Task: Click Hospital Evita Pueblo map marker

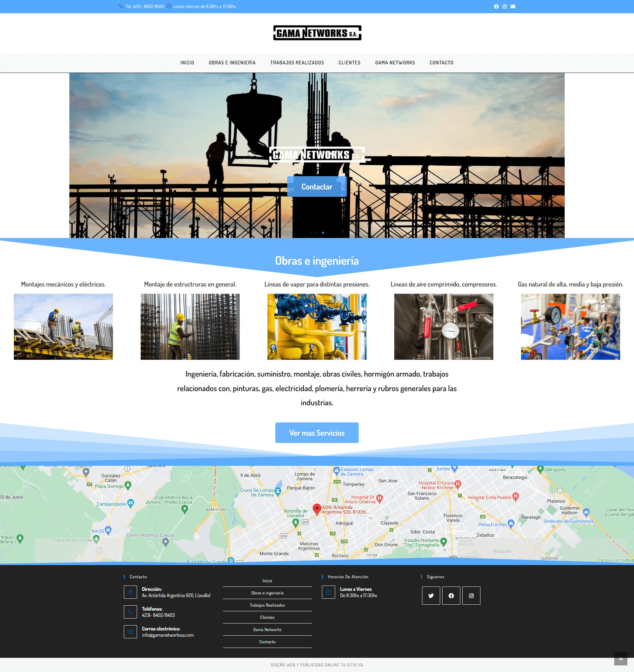Action: tap(515, 496)
